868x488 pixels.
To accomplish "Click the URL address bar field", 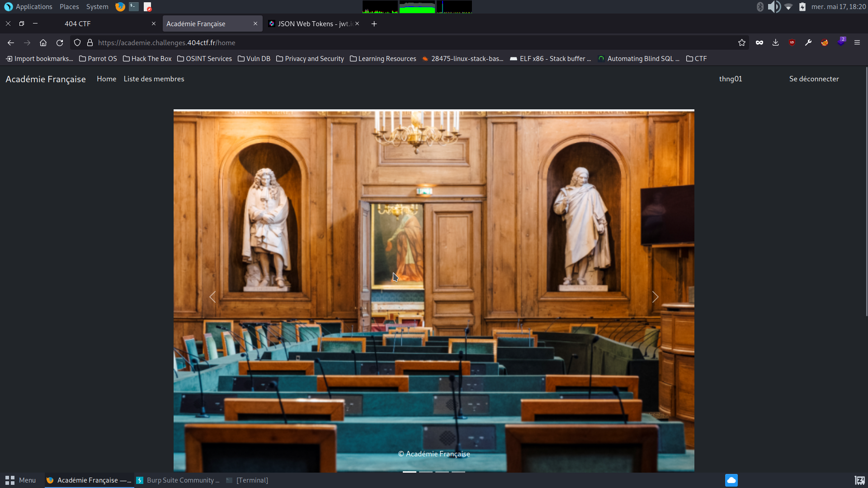I will click(407, 42).
